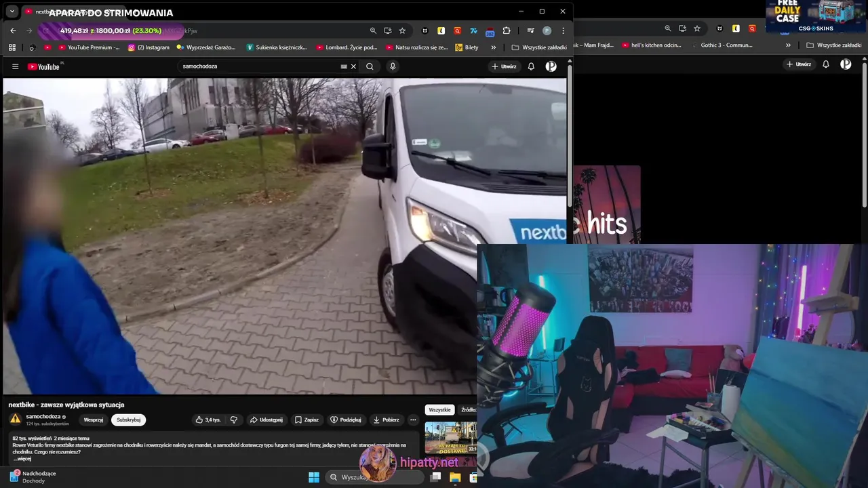Image resolution: width=868 pixels, height=488 pixels.
Task: Click Utwórz in the back YouTube window
Action: tap(799, 64)
